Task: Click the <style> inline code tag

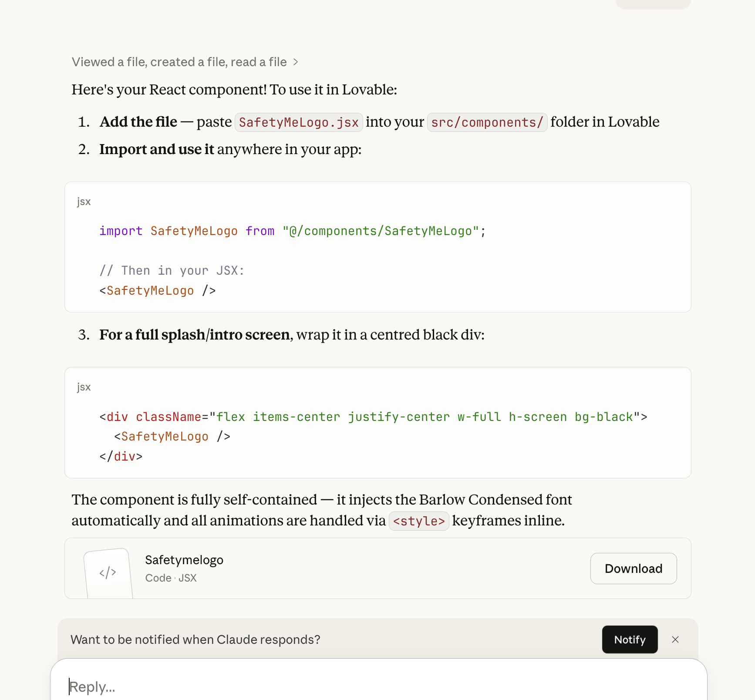Action: 418,521
